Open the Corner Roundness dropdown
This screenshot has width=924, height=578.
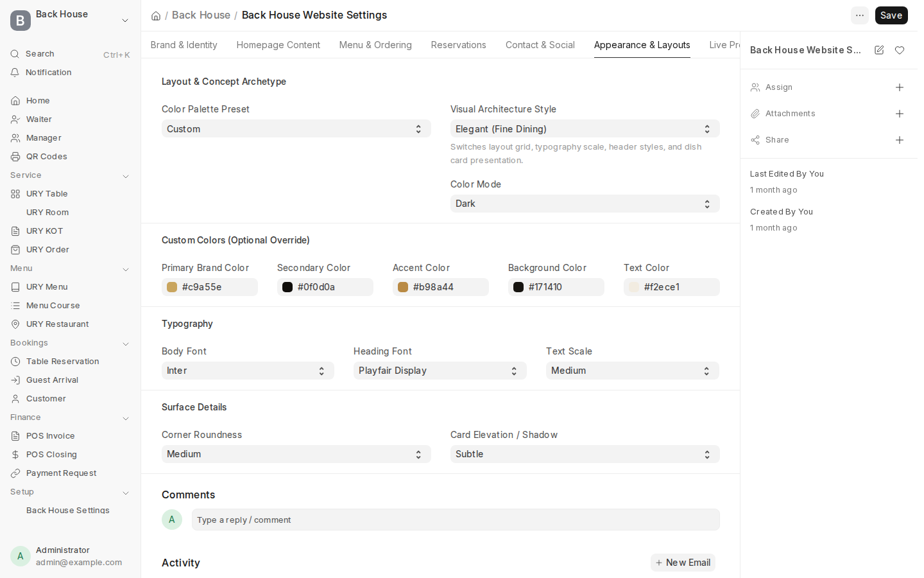pyautogui.click(x=296, y=454)
